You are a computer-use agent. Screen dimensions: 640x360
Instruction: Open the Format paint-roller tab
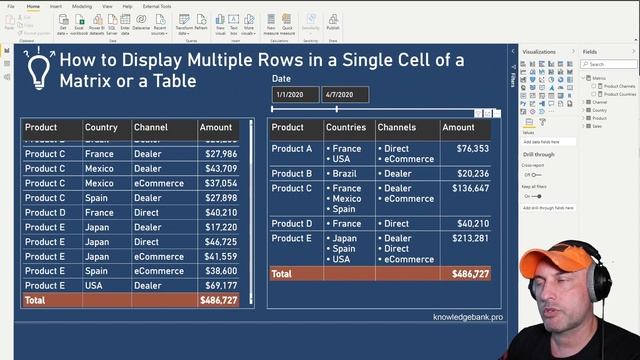(x=542, y=122)
